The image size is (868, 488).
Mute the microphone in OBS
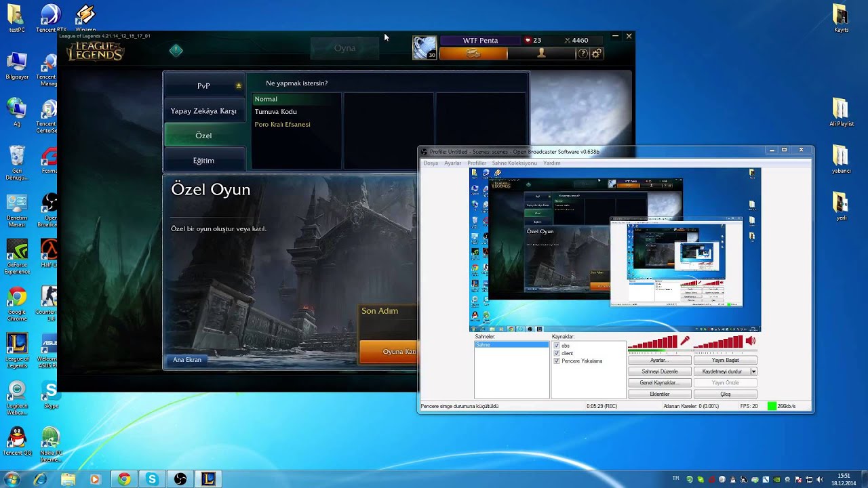685,341
